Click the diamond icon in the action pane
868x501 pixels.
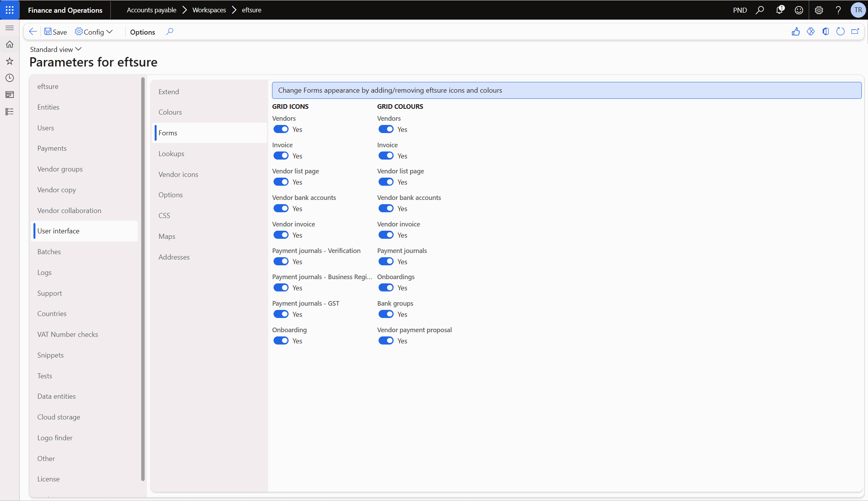point(811,32)
